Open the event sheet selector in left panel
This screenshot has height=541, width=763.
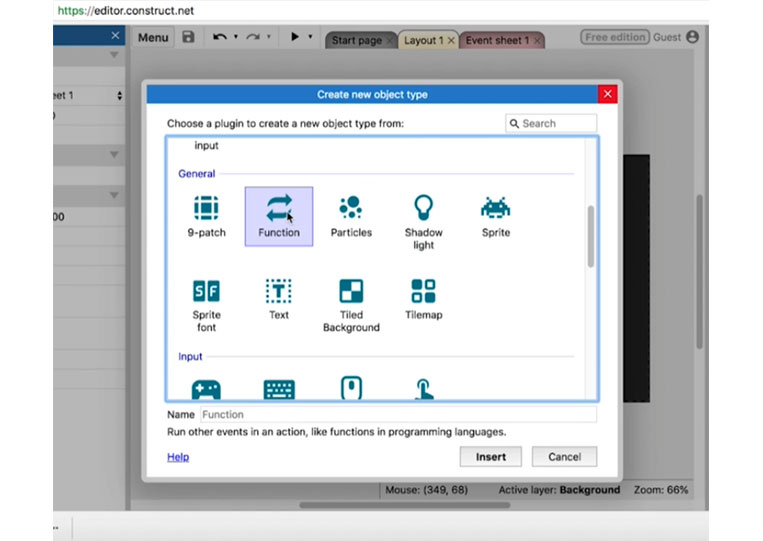pos(89,95)
